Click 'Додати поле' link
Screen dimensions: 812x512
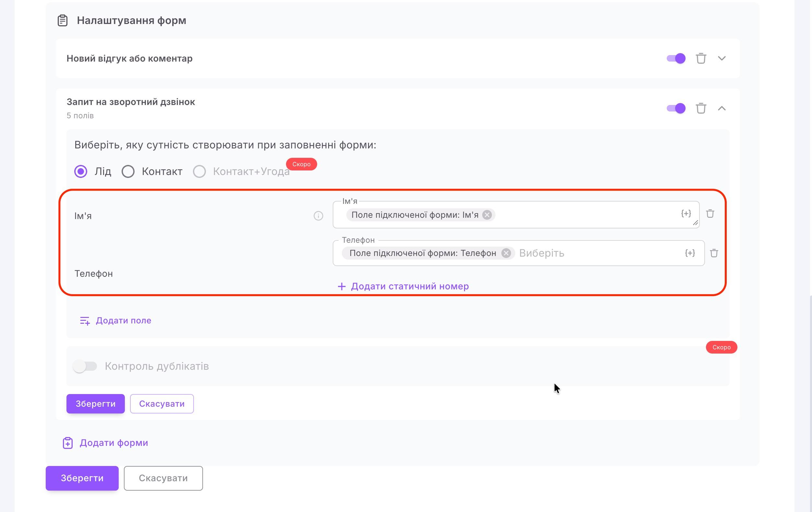tap(115, 320)
